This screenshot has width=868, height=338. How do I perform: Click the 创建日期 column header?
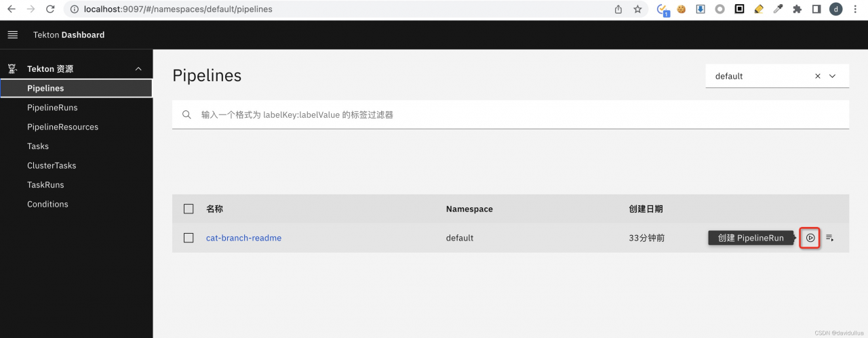pos(646,209)
